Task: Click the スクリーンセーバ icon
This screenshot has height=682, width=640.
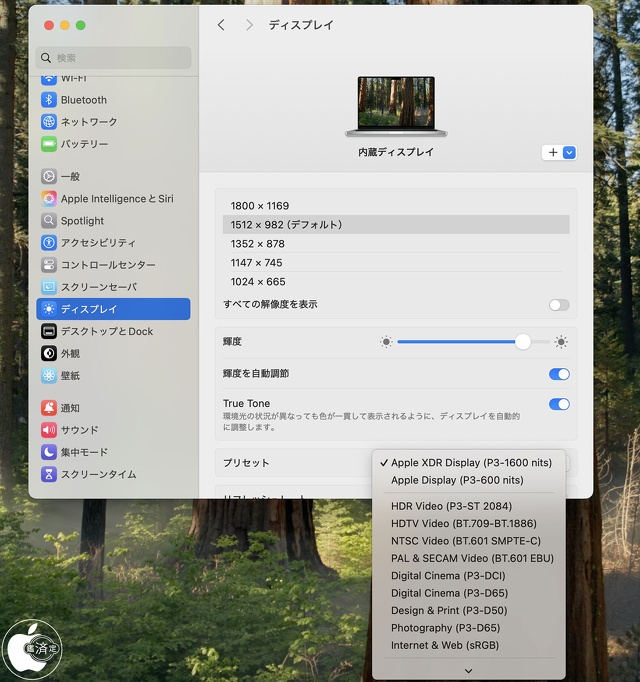Action: [x=49, y=287]
